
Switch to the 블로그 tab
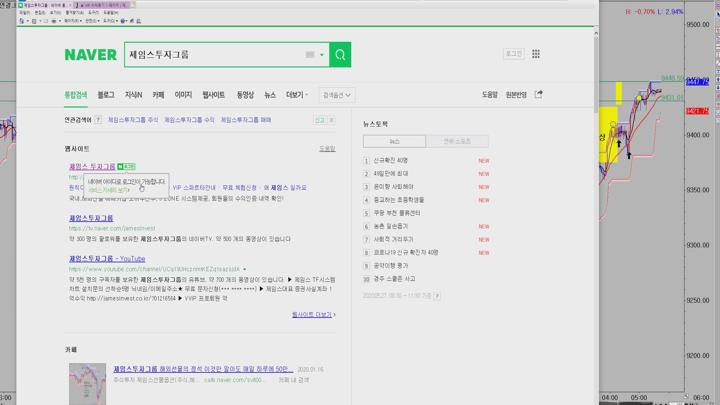[x=106, y=95]
